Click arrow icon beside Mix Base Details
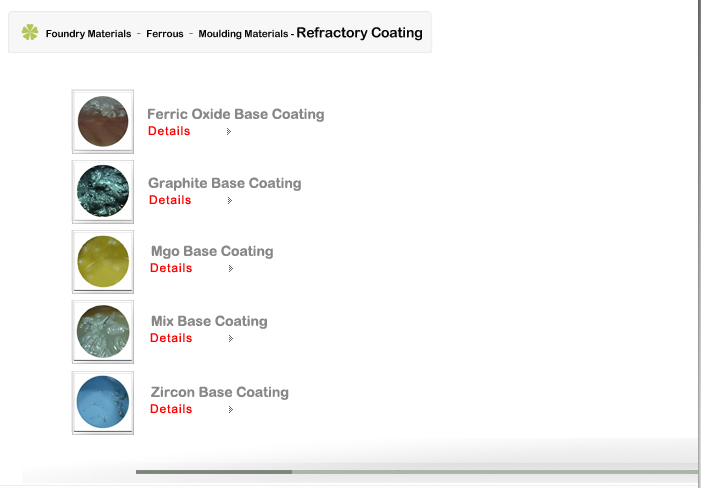Viewport: 701px width, 488px height. point(231,339)
